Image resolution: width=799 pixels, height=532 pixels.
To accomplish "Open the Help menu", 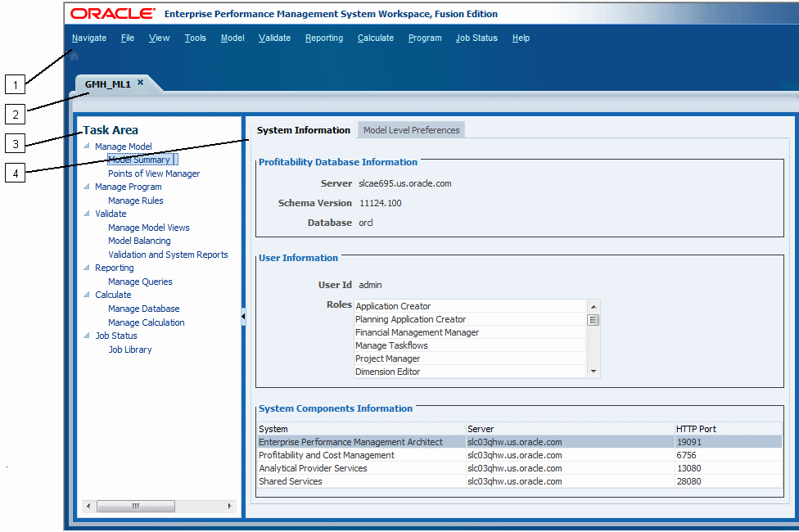I will pos(521,38).
